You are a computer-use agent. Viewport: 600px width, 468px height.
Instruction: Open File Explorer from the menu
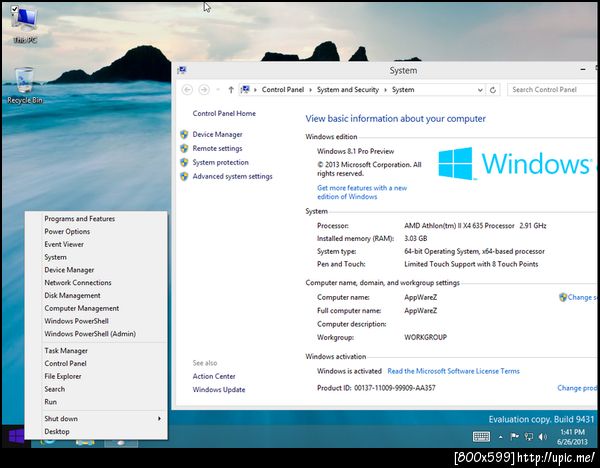96,376
